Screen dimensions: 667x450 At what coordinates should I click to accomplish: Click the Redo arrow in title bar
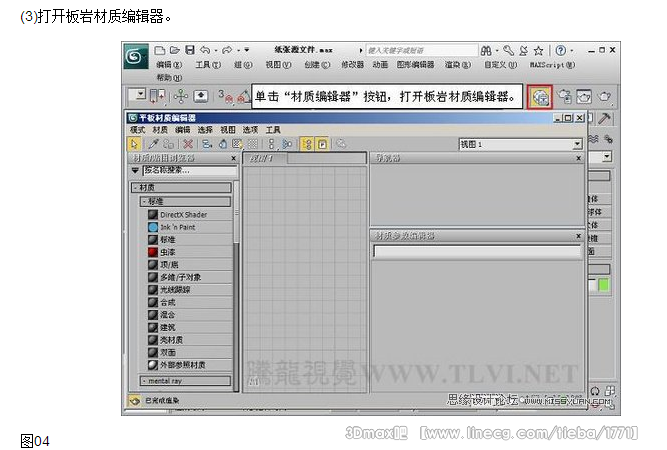coord(227,50)
